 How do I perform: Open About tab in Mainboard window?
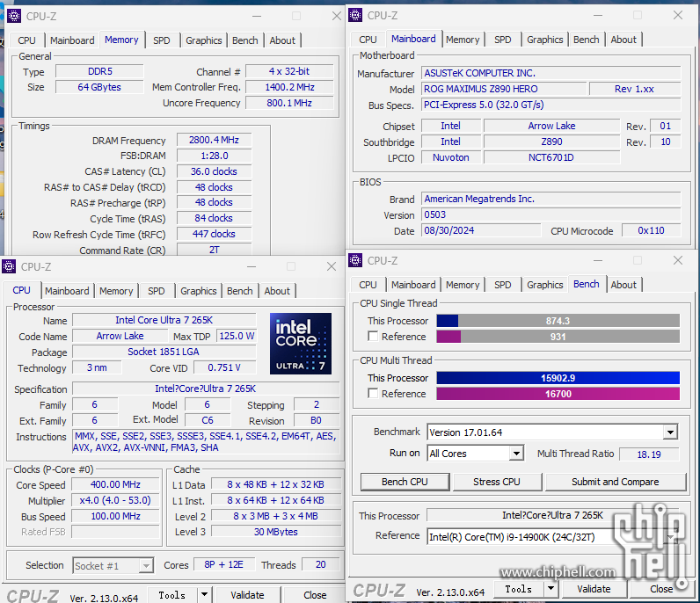click(x=623, y=40)
